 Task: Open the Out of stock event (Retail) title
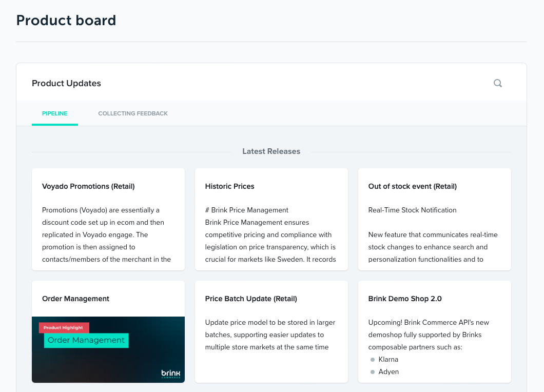413,186
